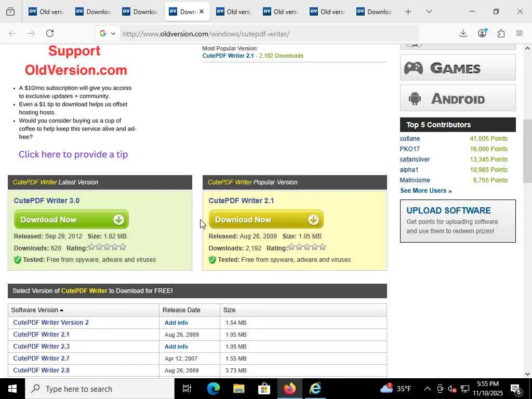Open Most Popular Version CutePDF Writer 2.1 link
Viewport: 532px width, 399px height.
coord(228,56)
